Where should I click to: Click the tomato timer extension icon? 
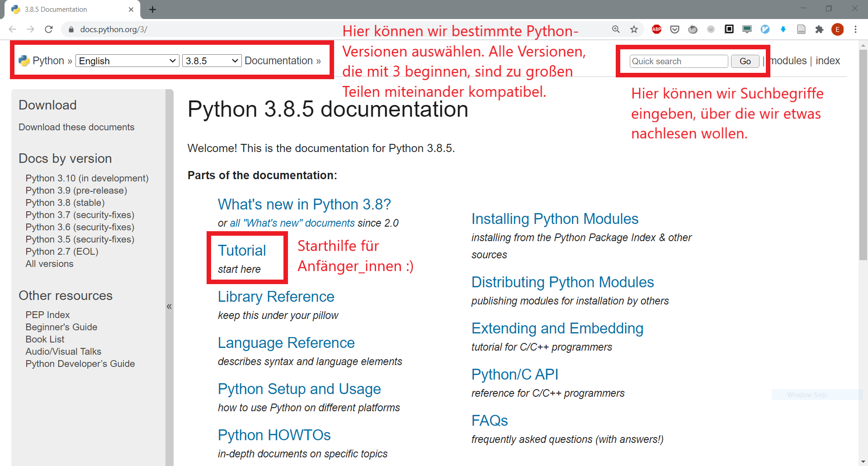693,29
